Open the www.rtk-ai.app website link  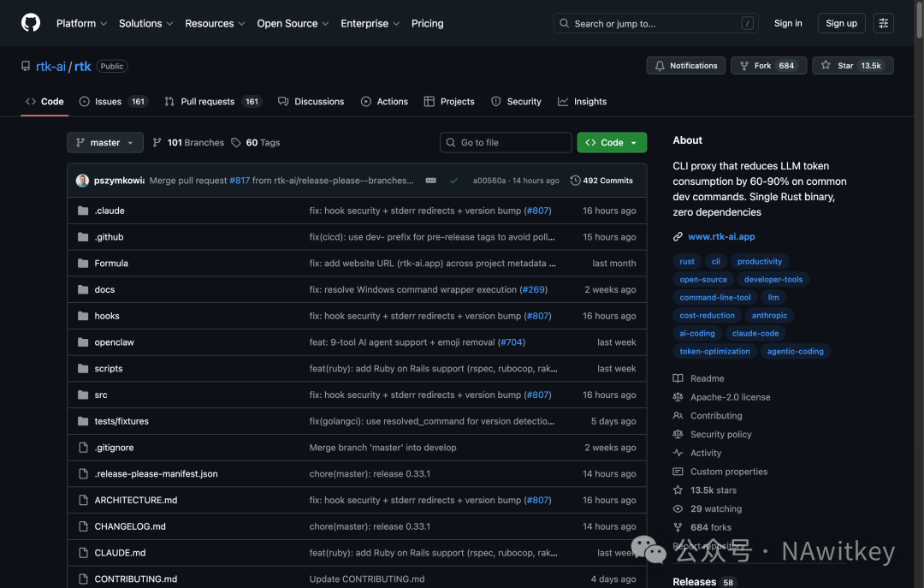coord(721,236)
